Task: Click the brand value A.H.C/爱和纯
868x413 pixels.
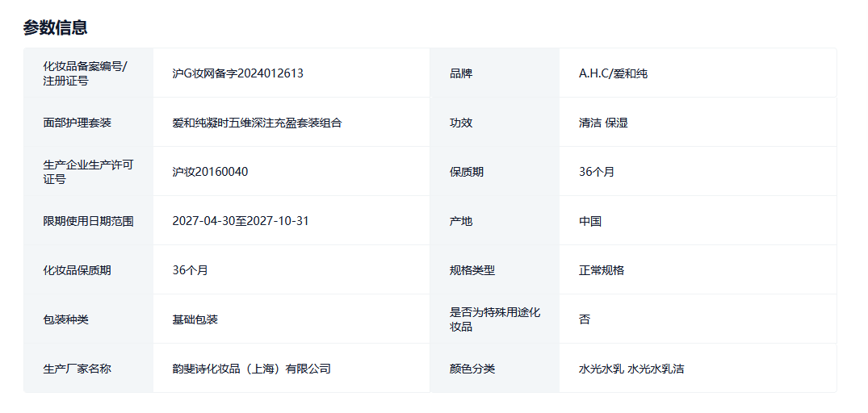Action: [x=613, y=73]
